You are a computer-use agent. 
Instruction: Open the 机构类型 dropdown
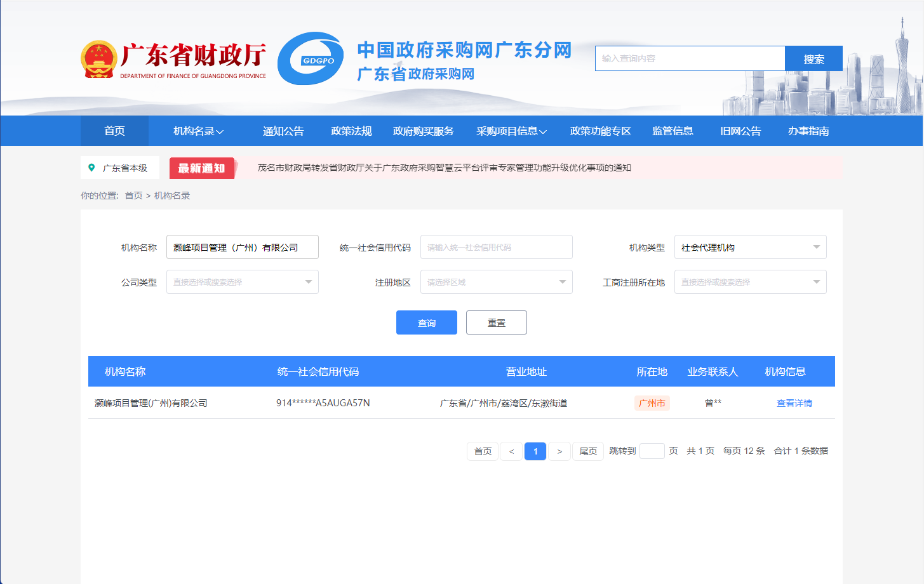tap(750, 248)
